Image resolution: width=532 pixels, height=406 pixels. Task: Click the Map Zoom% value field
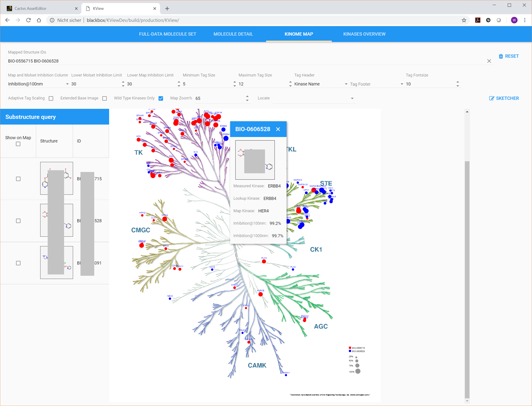[219, 99]
